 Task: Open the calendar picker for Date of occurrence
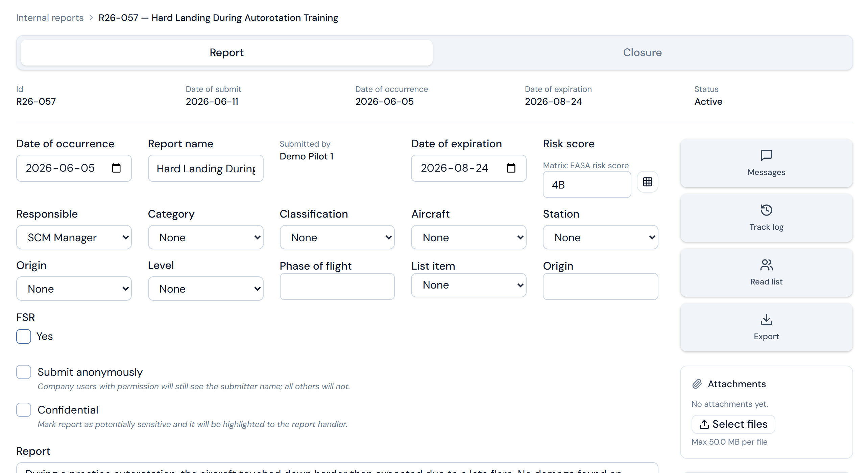click(x=116, y=168)
